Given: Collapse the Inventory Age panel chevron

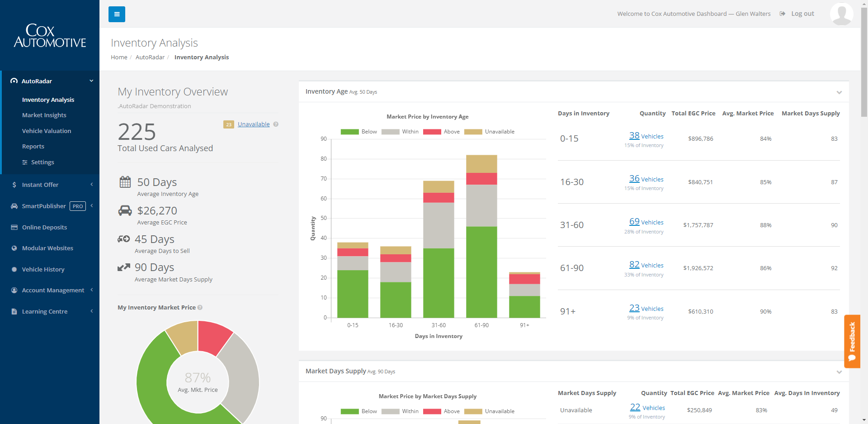Looking at the screenshot, I should 839,92.
